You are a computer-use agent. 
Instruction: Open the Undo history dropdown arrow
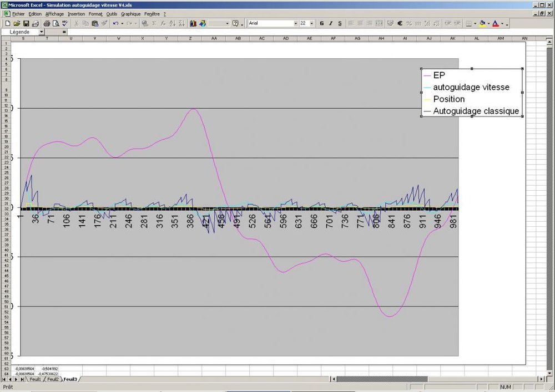[x=122, y=23]
